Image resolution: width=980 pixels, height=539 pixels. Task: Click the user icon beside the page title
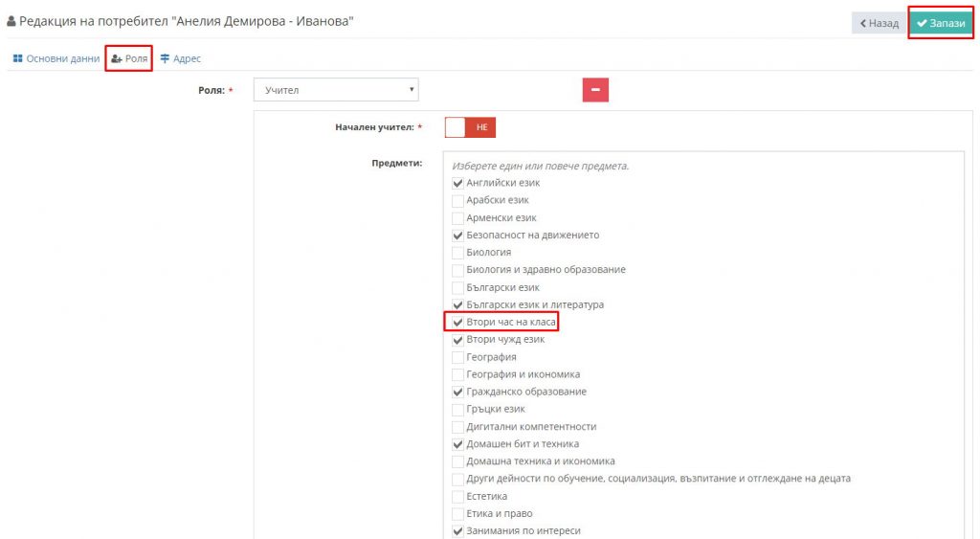[11, 21]
